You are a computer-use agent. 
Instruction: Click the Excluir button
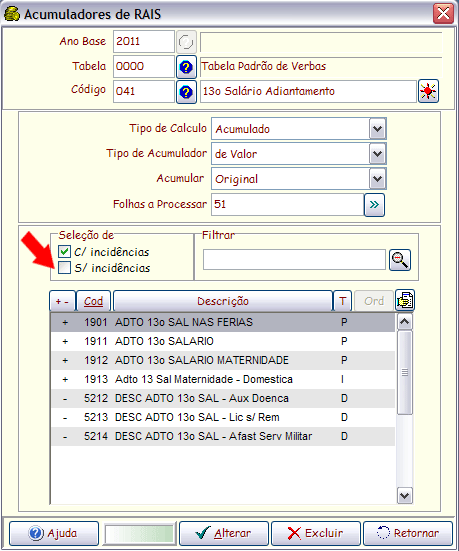tap(316, 533)
